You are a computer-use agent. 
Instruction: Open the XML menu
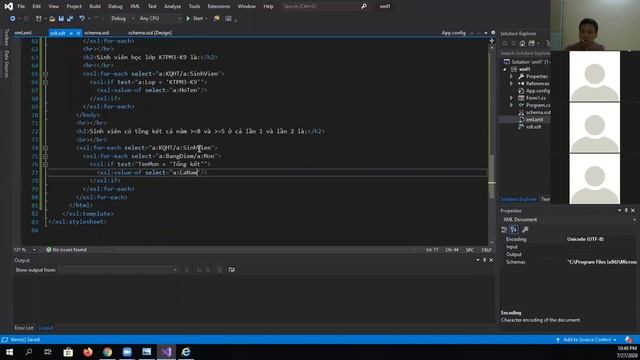point(135,6)
